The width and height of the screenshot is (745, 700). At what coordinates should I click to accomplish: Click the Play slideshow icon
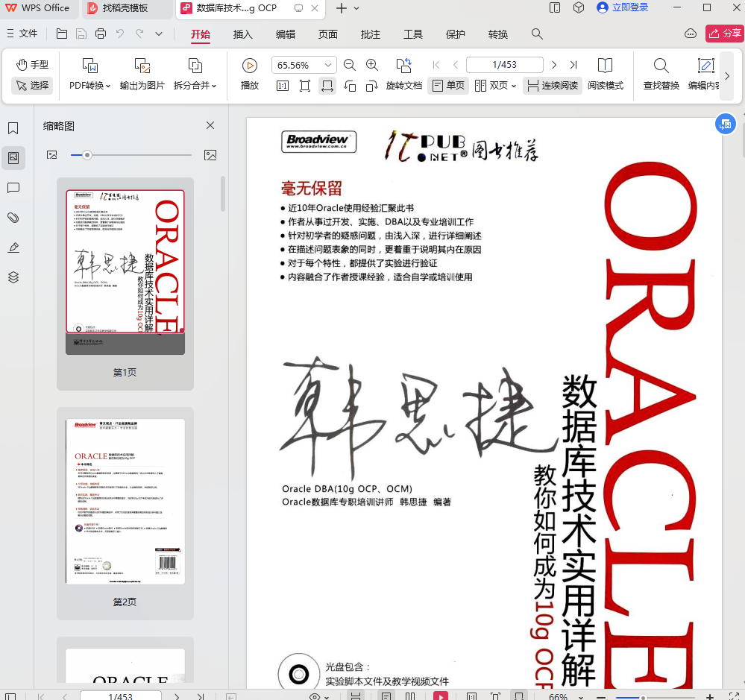pyautogui.click(x=249, y=66)
